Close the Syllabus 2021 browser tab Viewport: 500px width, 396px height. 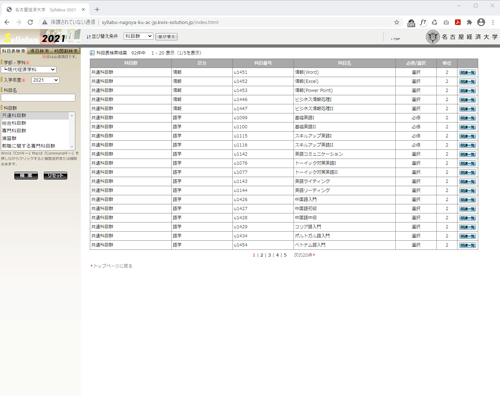[x=83, y=10]
